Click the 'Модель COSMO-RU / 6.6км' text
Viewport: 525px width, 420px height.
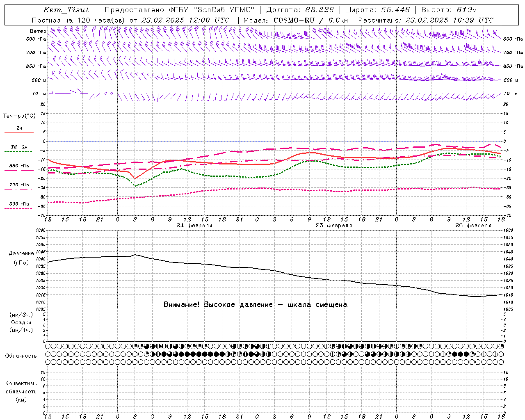[296, 20]
